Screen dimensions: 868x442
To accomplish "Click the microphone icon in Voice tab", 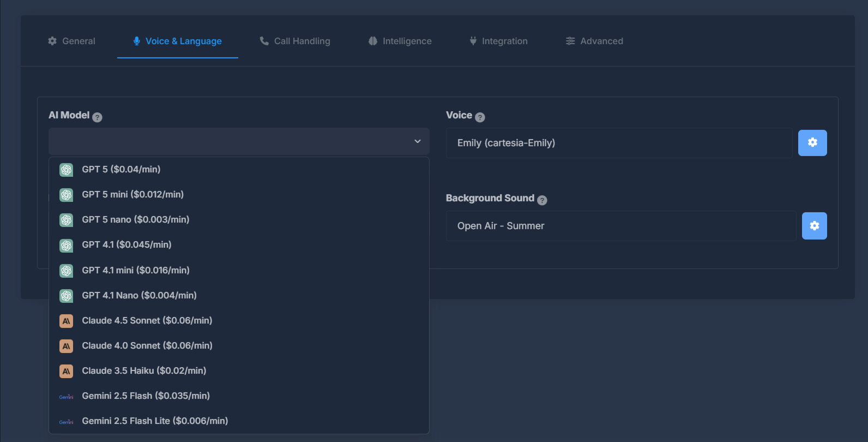I will pyautogui.click(x=137, y=41).
